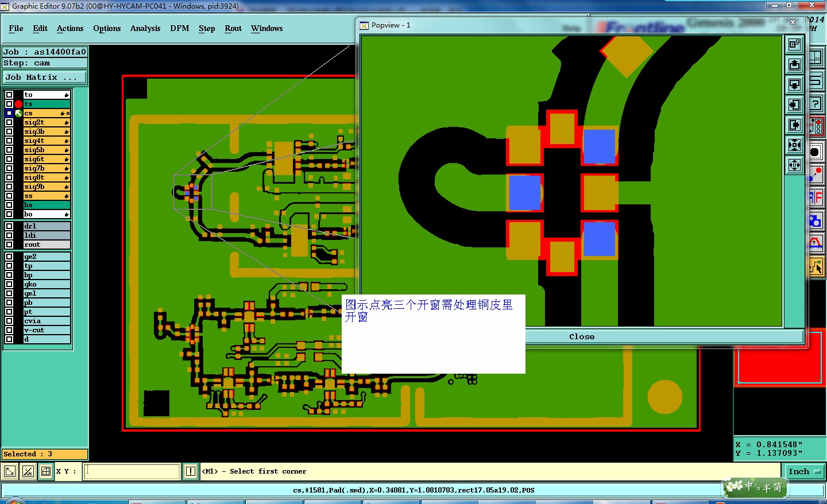827x504 pixels.
Task: Click the Popview pan left icon
Action: (794, 104)
